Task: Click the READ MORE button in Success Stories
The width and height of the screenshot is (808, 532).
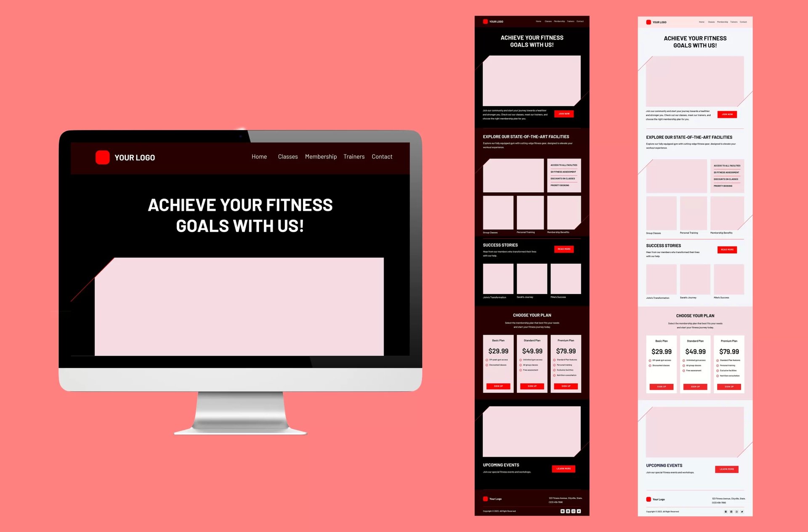Action: (563, 249)
